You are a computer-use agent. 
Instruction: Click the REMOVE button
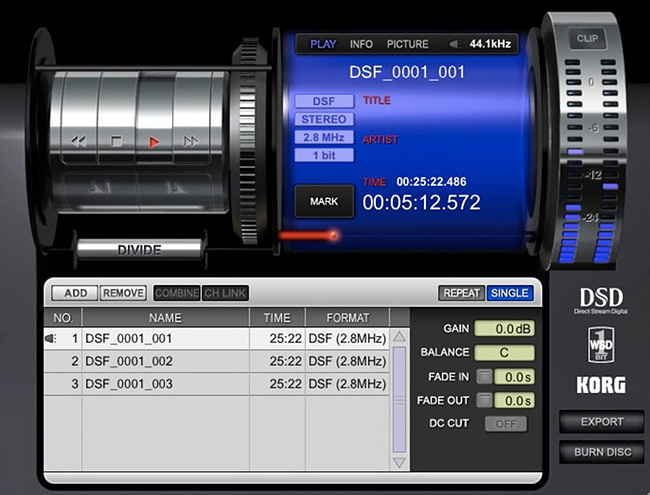[123, 293]
